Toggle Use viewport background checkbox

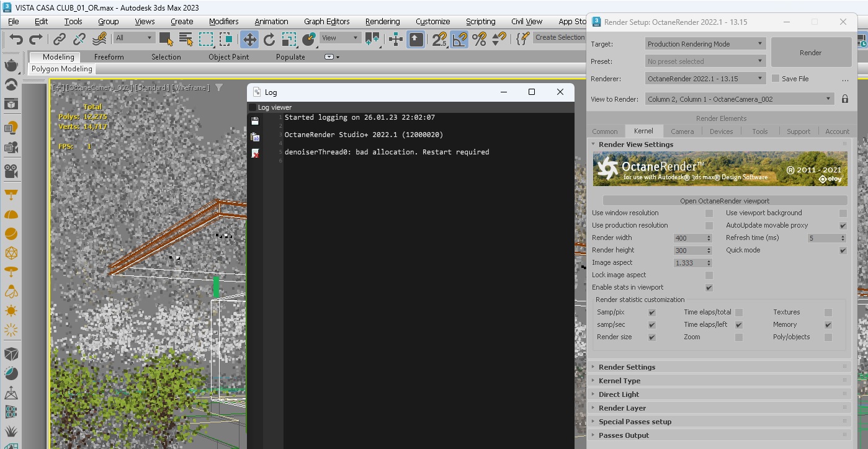pyautogui.click(x=843, y=213)
